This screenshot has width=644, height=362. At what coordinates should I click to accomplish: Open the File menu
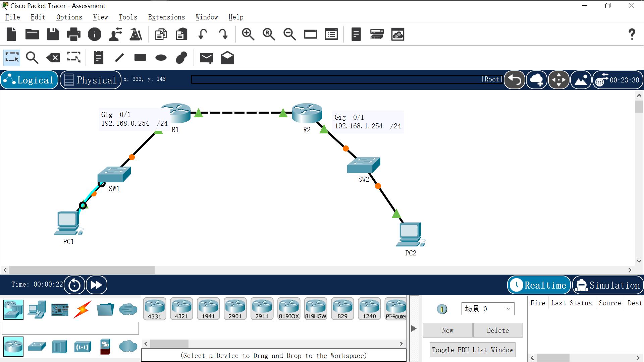point(12,17)
